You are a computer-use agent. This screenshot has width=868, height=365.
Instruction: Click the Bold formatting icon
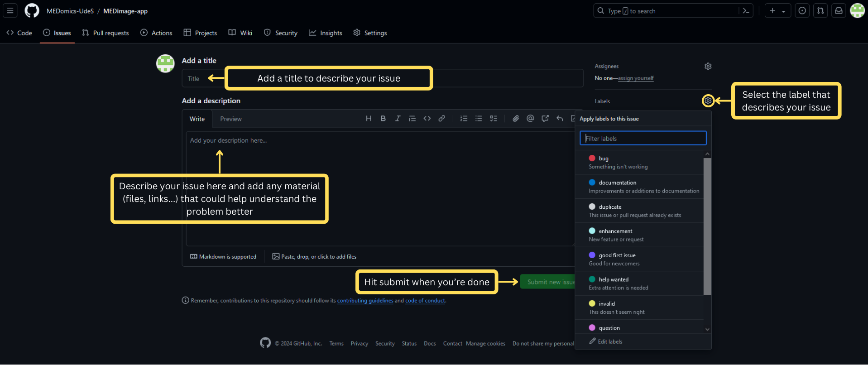click(x=383, y=119)
